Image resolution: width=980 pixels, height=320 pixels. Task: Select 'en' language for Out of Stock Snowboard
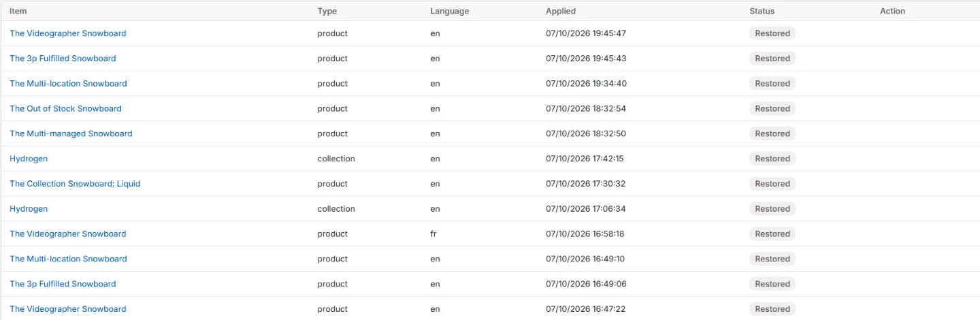tap(435, 109)
